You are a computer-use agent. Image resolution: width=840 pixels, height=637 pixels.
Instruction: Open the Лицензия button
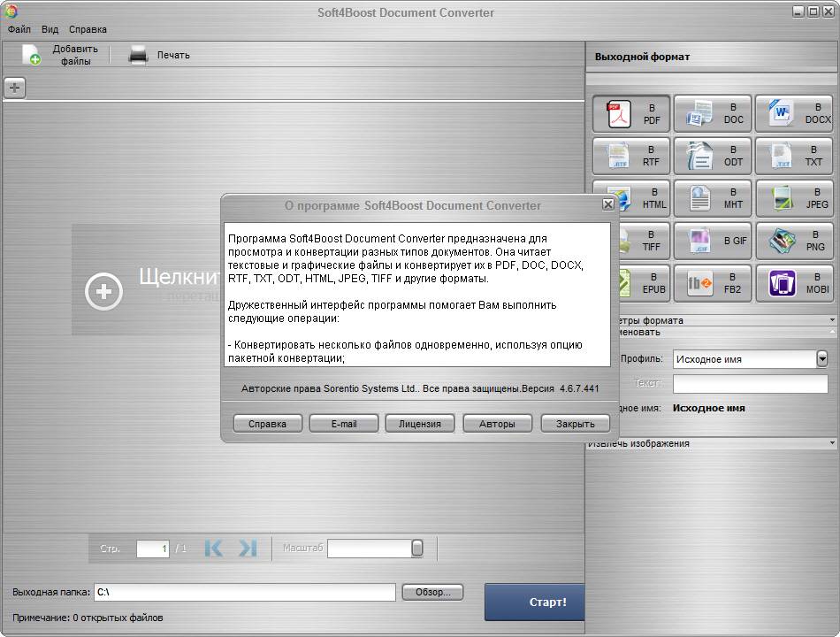(x=420, y=424)
